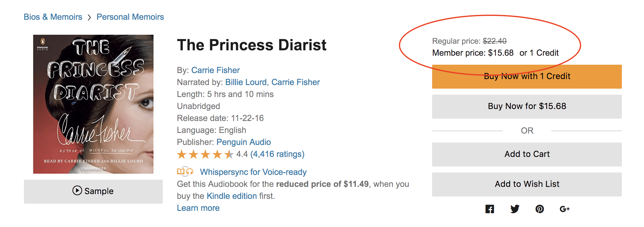Click the play icon on the Sample button
The image size is (644, 227).
tap(77, 191)
